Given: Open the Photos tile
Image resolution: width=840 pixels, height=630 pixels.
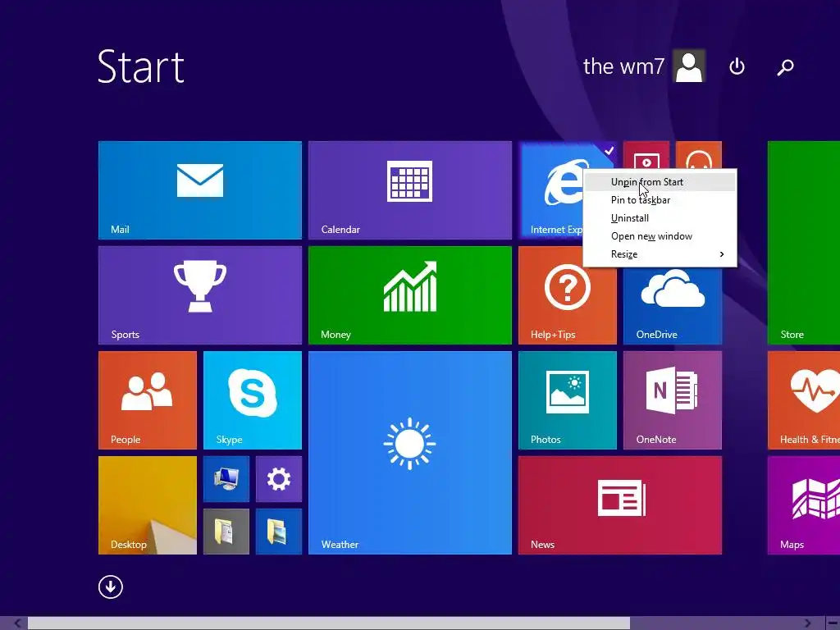Looking at the screenshot, I should pyautogui.click(x=568, y=400).
